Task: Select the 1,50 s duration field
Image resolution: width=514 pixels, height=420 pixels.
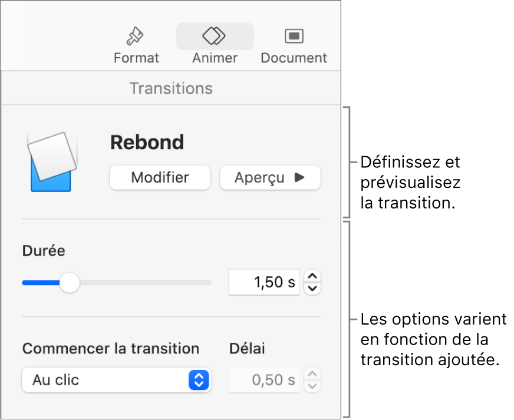Action: click(x=263, y=282)
